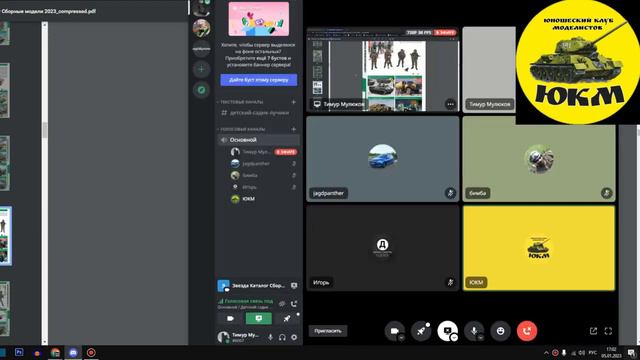Open Тимур's user avatar in user panel
Viewport: 640px width, 360px height.
[223, 337]
